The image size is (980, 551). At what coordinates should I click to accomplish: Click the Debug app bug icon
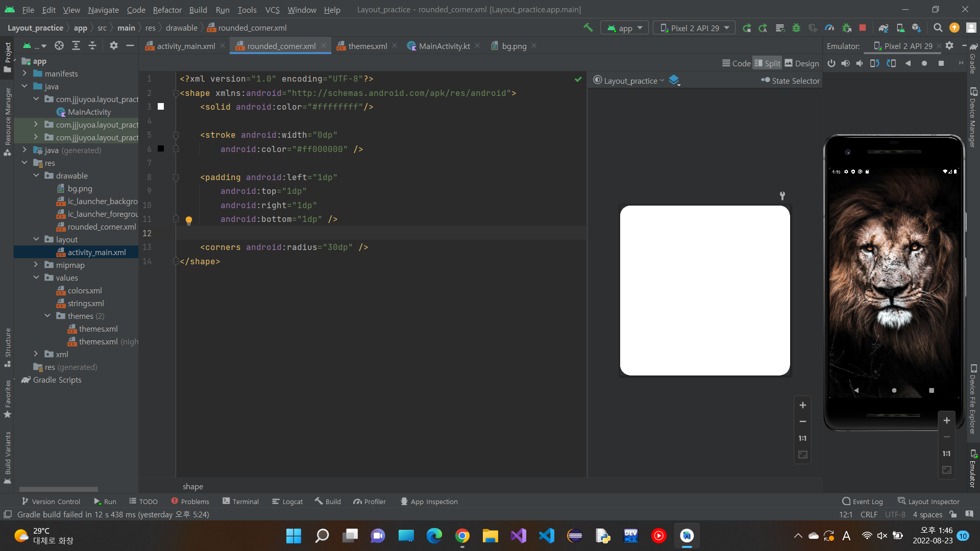[x=796, y=28]
